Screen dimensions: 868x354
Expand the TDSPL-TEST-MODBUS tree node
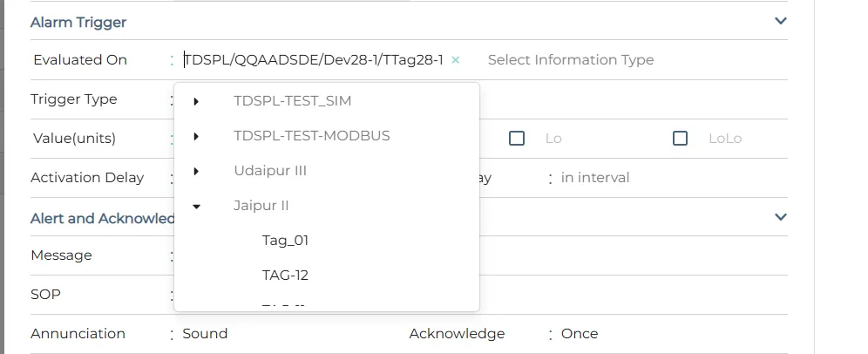click(197, 136)
